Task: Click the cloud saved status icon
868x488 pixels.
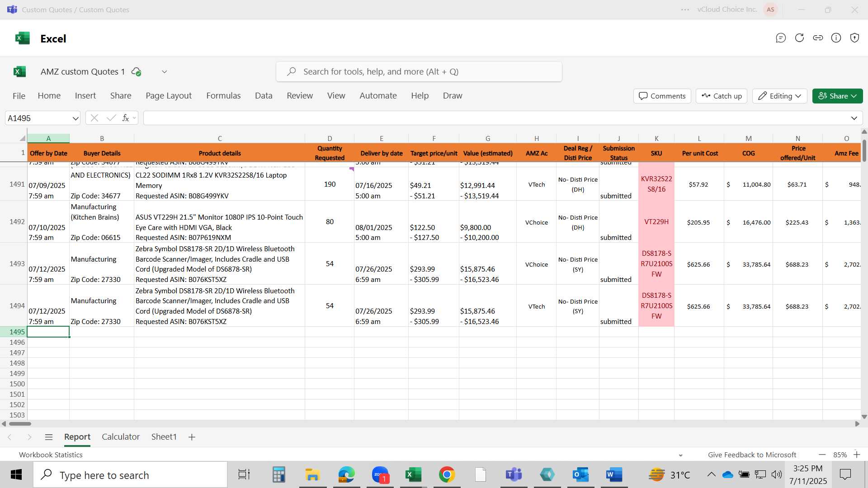Action: [136, 71]
